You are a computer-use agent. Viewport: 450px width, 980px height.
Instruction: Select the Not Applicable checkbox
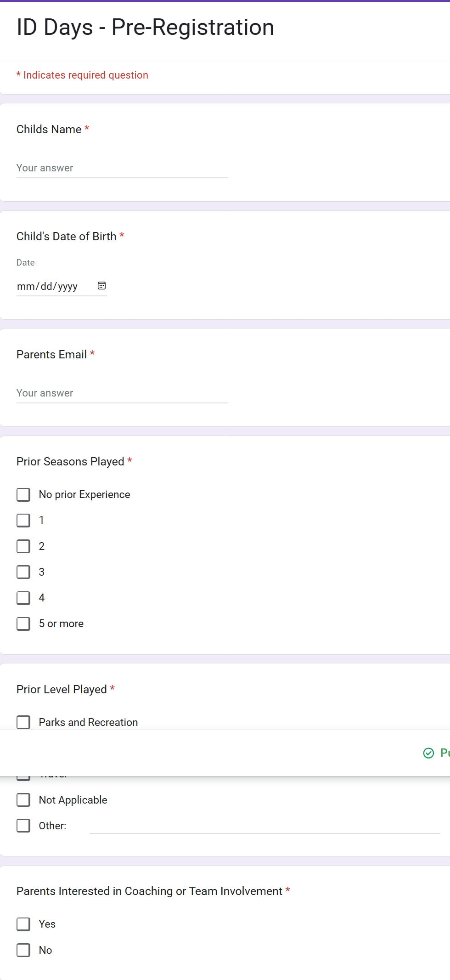click(x=23, y=800)
